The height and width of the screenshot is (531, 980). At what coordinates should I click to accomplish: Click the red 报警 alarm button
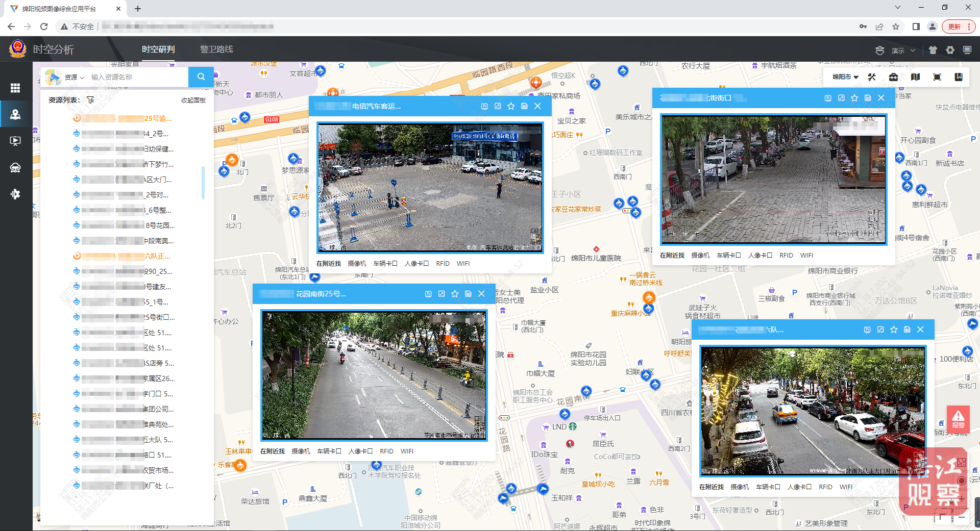(x=958, y=419)
